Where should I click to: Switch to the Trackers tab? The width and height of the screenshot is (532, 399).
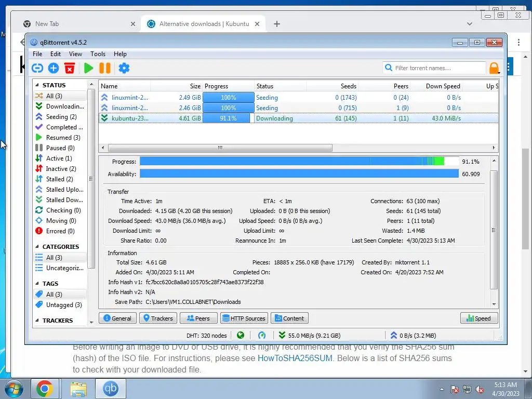tap(158, 318)
